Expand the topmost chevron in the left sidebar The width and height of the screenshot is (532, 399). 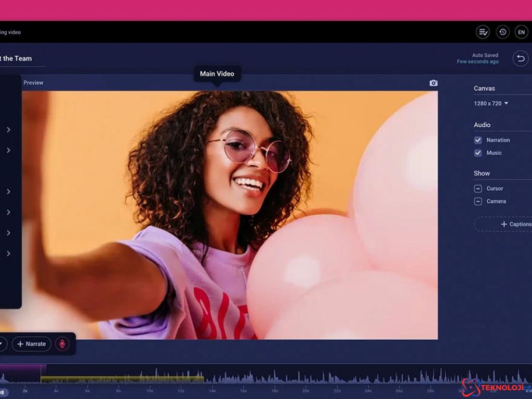[x=8, y=129]
